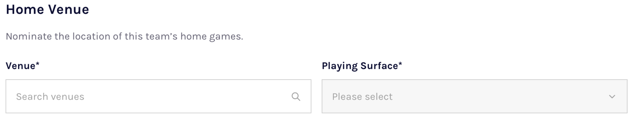644x124 pixels.
Task: Click the word 'Home' in the heading
Action: [x=25, y=10]
